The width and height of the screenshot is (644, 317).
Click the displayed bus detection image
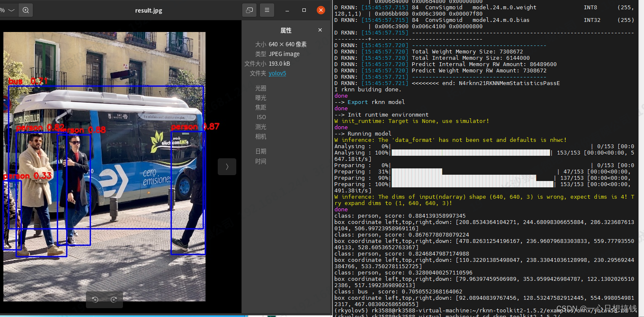(x=104, y=166)
